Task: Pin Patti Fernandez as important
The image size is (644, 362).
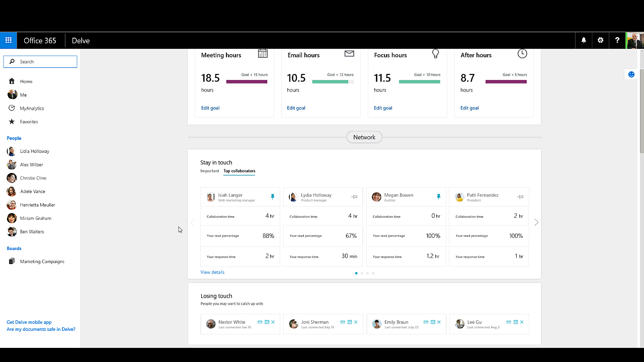Action: (x=520, y=197)
